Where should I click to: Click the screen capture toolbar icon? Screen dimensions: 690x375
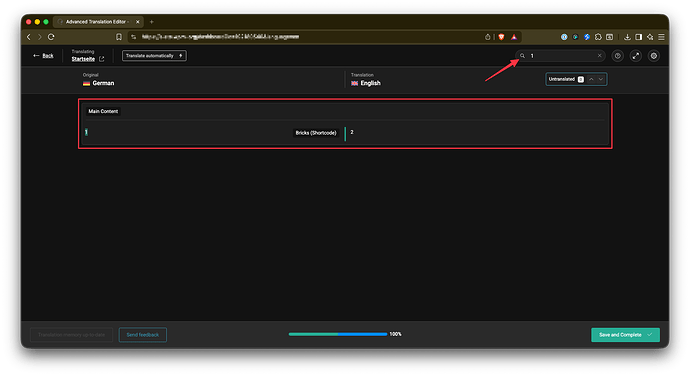pos(609,37)
